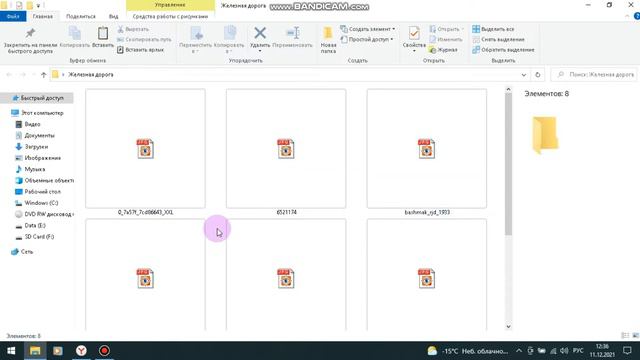Screen dimensions: 640x360
Task: Open Desktop in navigation pane
Action: (38, 191)
